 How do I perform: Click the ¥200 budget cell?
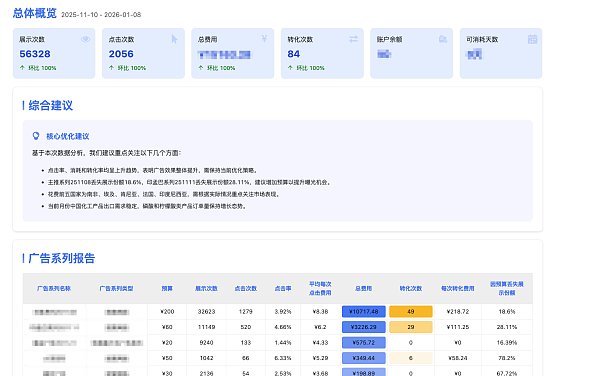[167, 311]
